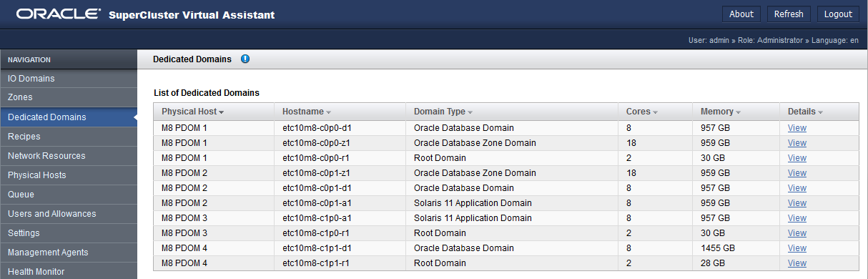Click Domain Type cell of etc10m8-c0p0-r1

[x=512, y=158]
